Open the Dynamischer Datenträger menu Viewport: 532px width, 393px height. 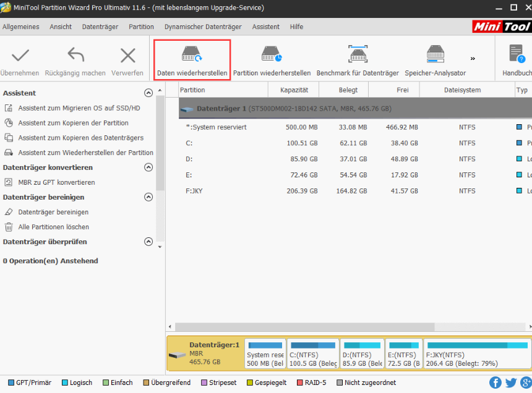pyautogui.click(x=203, y=27)
